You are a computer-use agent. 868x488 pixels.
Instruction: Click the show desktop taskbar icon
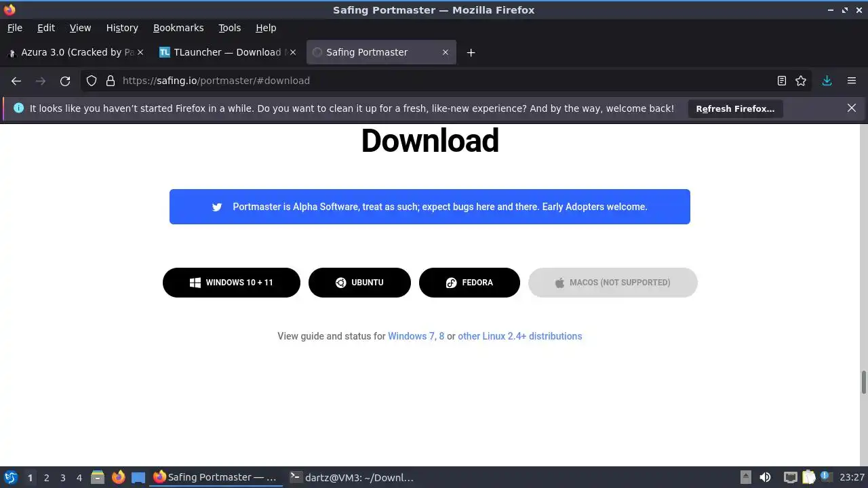pyautogui.click(x=138, y=477)
